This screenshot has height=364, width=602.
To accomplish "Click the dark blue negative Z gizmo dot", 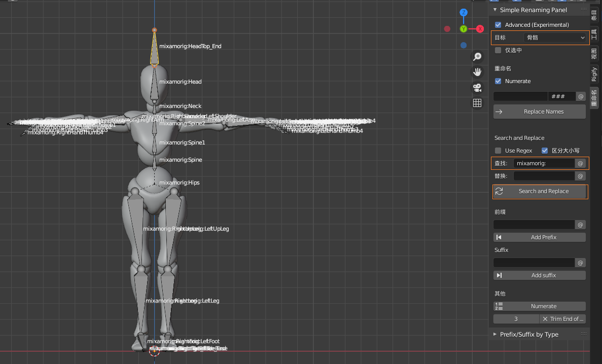I will [464, 45].
